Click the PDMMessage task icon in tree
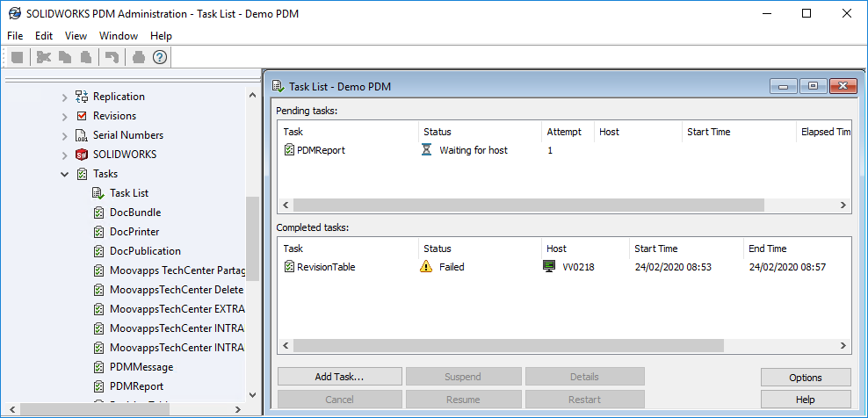 pos(98,367)
